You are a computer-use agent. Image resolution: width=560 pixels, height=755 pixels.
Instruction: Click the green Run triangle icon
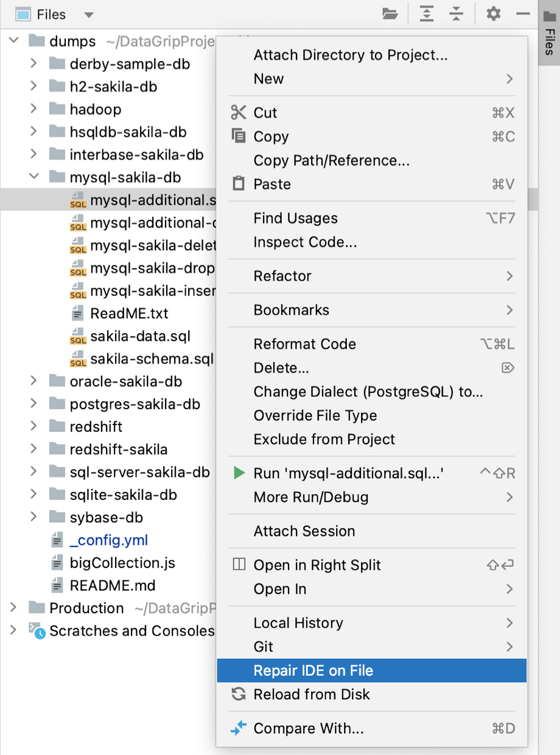pyautogui.click(x=239, y=473)
